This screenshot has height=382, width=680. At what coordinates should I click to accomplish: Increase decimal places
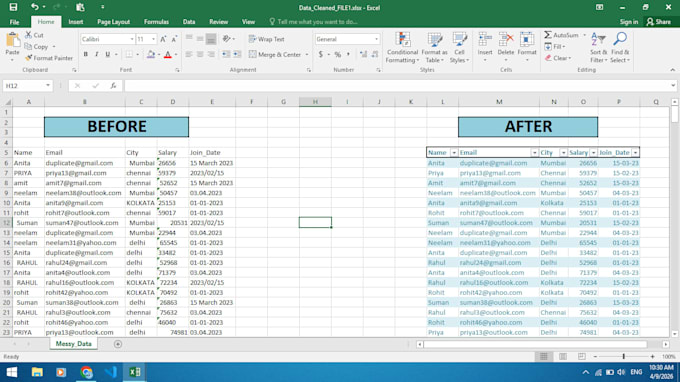coord(363,55)
